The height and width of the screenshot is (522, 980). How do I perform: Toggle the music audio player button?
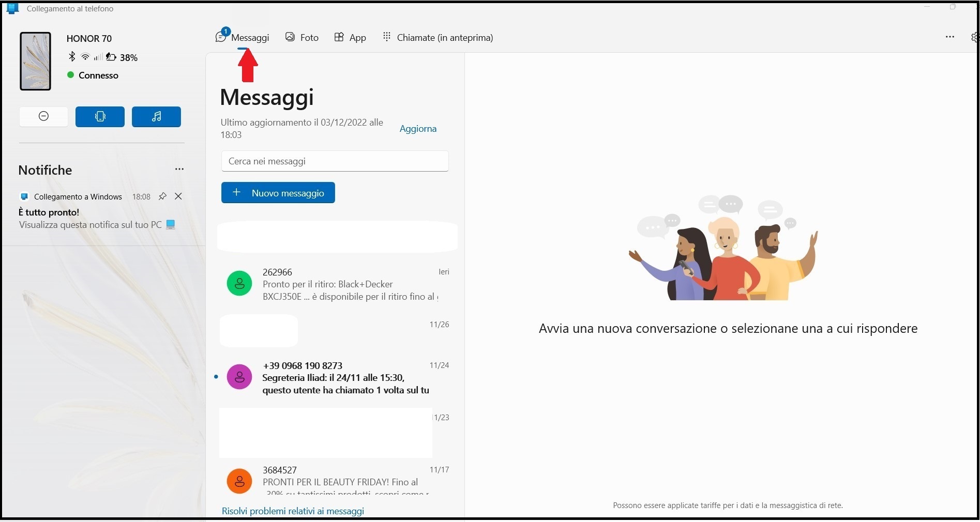156,116
